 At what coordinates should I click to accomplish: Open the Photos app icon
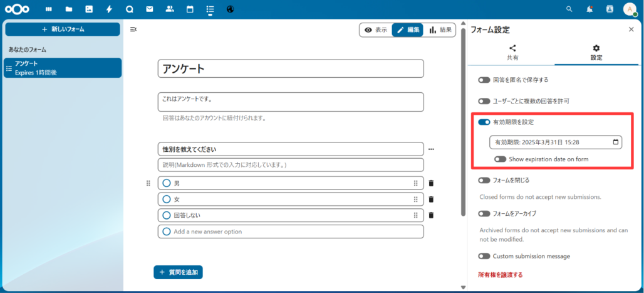pos(89,9)
